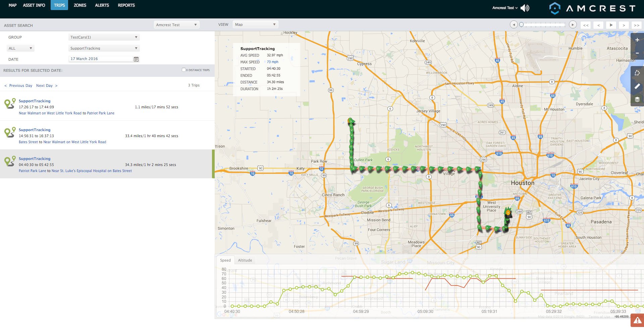Increase playback speed with circled right arrow
The width and height of the screenshot is (644, 330).
(573, 24)
